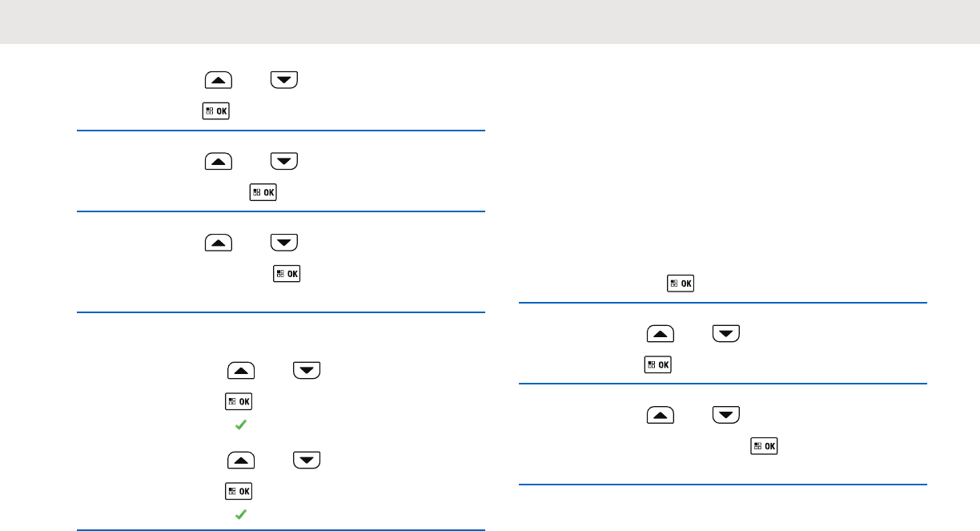Click down arrow in right column's last section

(x=725, y=415)
